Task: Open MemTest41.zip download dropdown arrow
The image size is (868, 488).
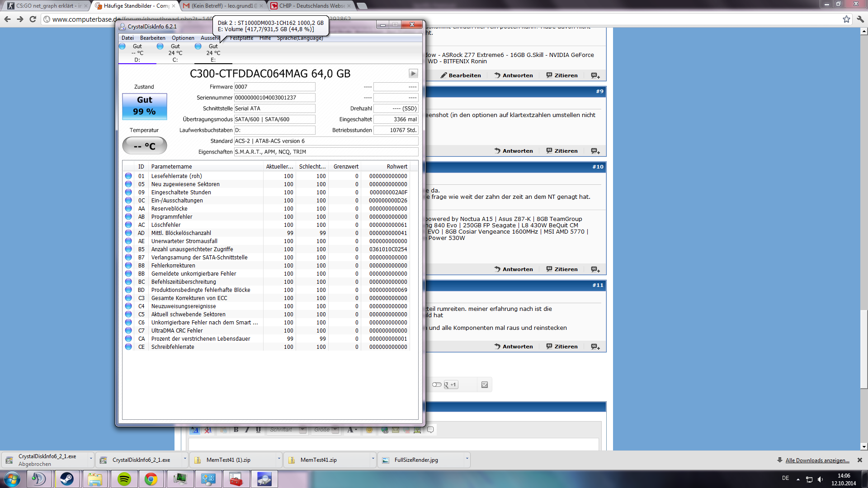Action: (x=373, y=459)
